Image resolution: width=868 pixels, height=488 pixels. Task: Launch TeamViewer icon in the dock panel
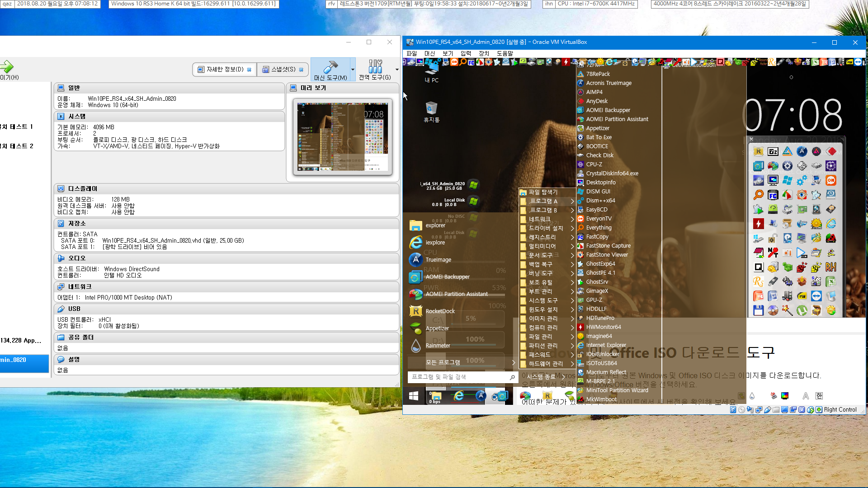point(816,296)
